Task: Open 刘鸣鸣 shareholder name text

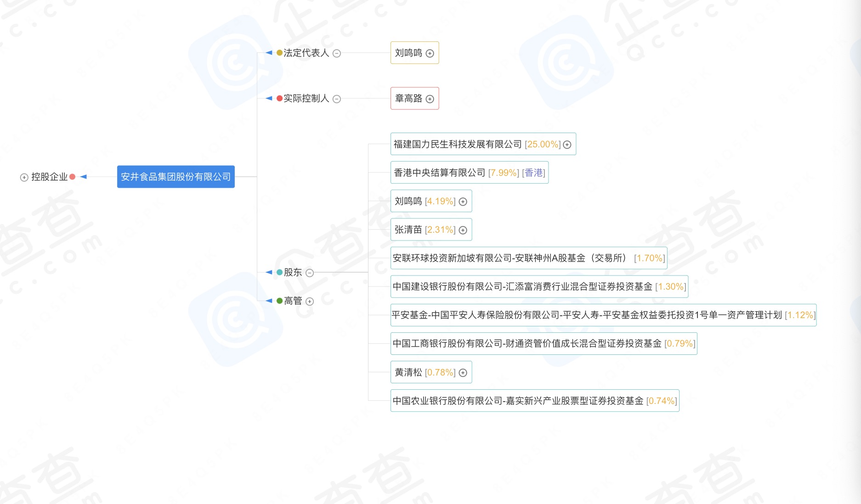Action: [x=408, y=201]
